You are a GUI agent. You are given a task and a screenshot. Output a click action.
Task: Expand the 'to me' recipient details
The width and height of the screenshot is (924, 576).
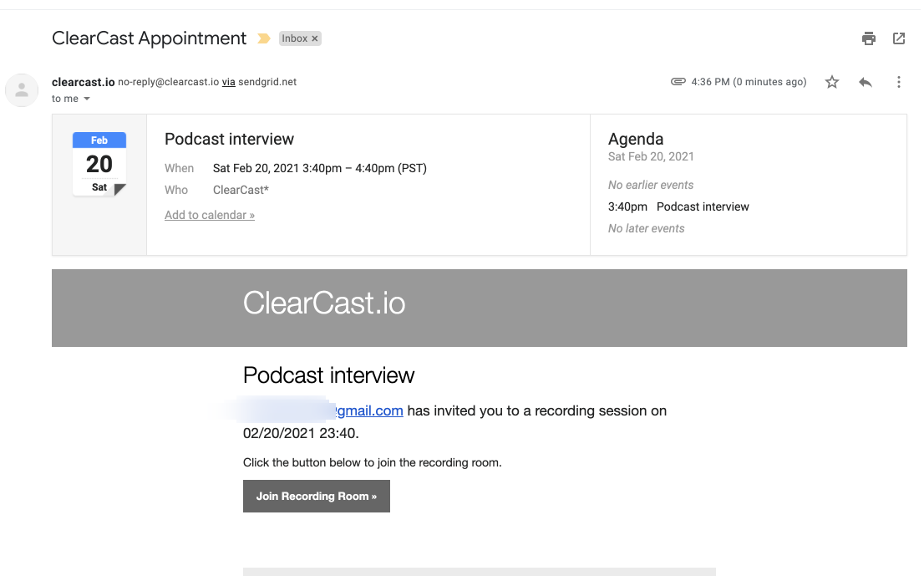87,99
